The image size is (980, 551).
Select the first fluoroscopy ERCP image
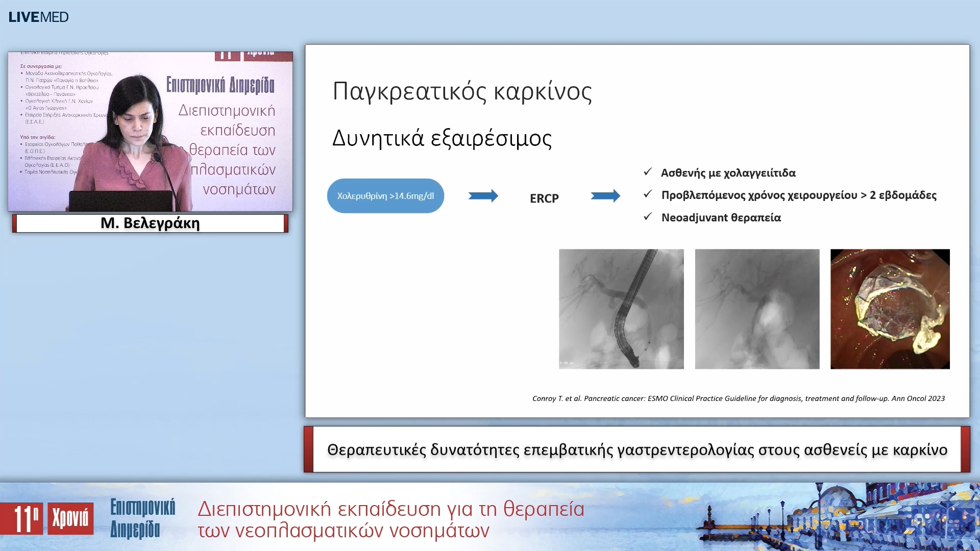621,309
